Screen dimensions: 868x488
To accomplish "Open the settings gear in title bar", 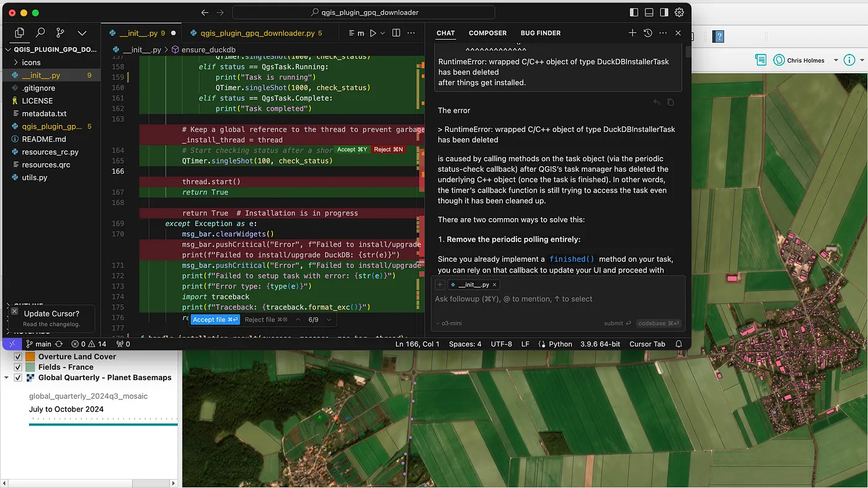I will pyautogui.click(x=680, y=12).
